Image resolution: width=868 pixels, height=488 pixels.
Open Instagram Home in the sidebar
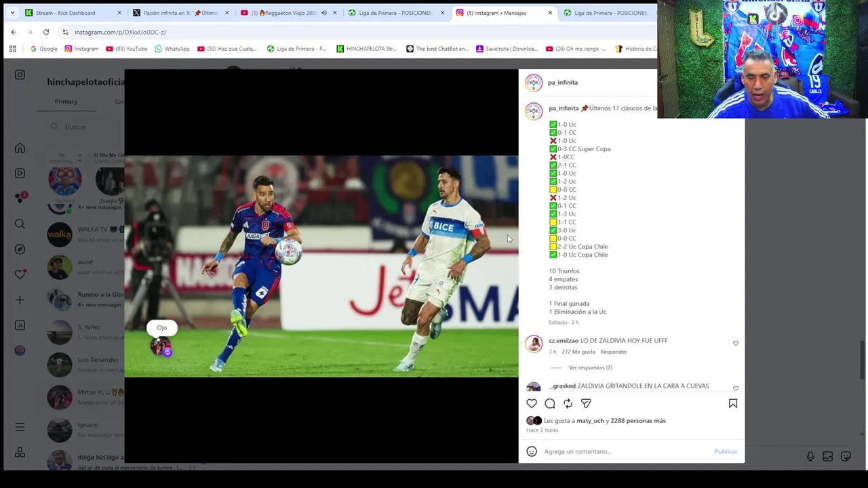[x=20, y=148]
